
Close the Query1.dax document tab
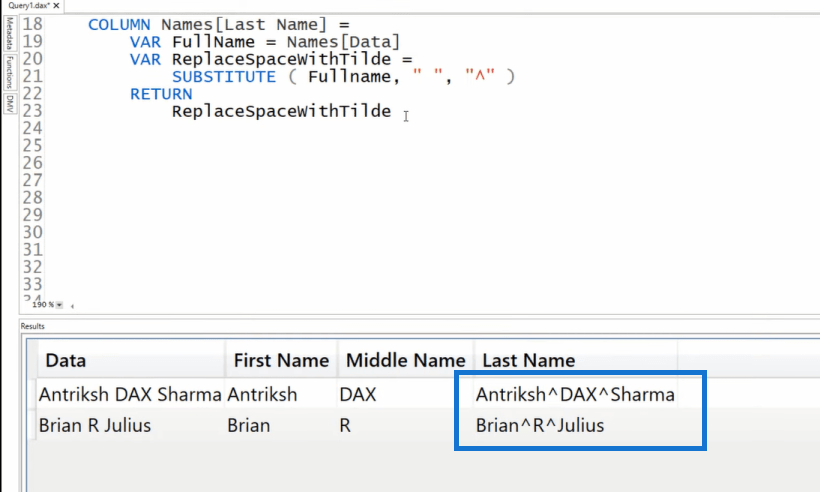coord(56,5)
